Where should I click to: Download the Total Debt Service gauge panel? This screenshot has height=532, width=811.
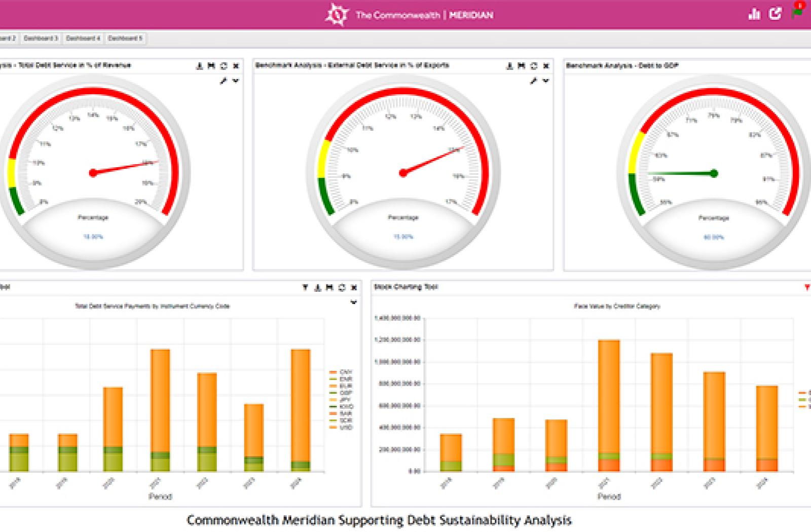199,66
